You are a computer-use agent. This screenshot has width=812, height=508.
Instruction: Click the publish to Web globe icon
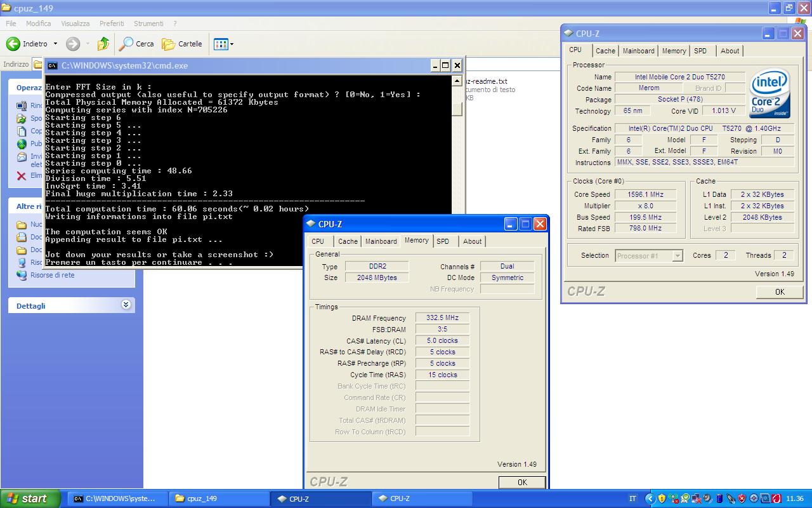pyautogui.click(x=21, y=144)
